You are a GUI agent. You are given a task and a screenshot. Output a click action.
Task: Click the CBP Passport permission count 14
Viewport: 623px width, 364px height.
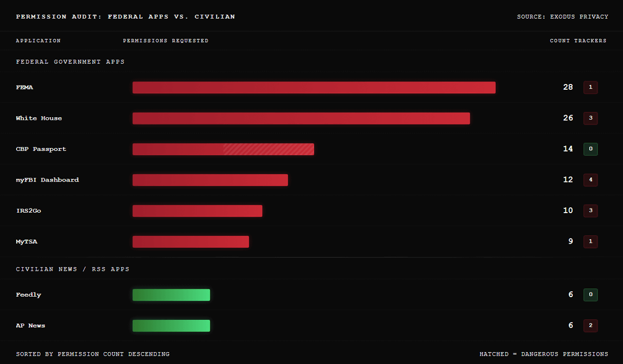568,149
